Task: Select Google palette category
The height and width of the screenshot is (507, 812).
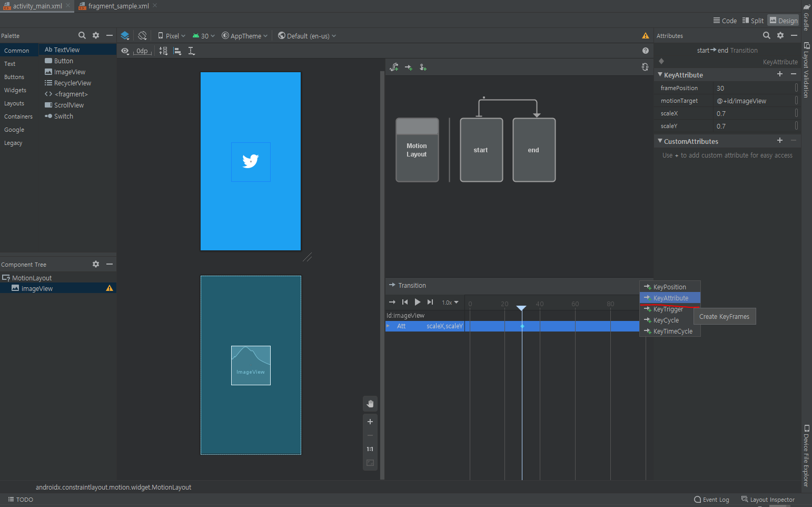Action: 19,130
